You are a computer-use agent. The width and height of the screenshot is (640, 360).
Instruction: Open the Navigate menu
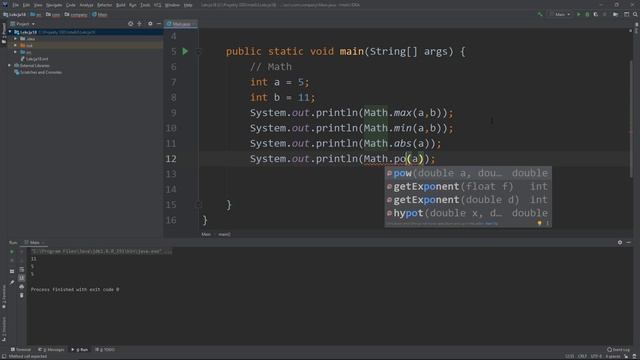click(54, 5)
